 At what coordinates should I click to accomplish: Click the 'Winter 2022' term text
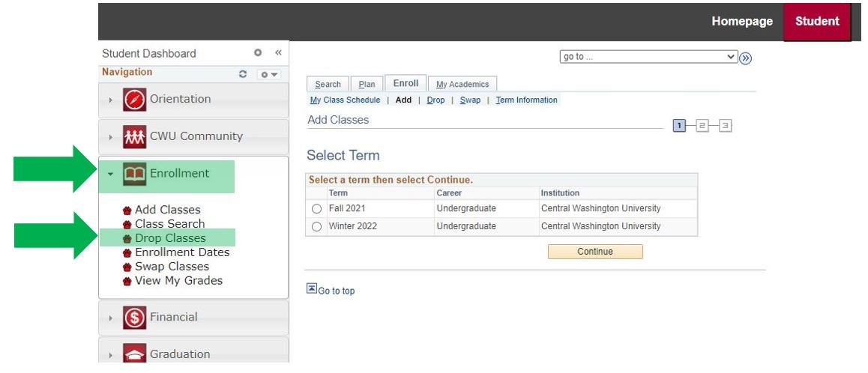(352, 226)
